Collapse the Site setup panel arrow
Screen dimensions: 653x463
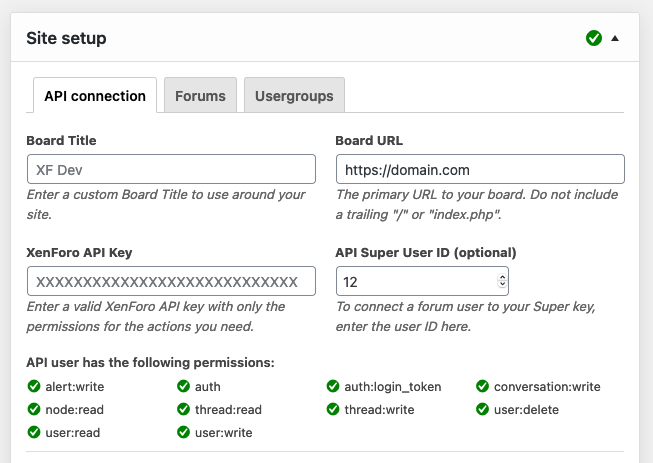(x=615, y=38)
